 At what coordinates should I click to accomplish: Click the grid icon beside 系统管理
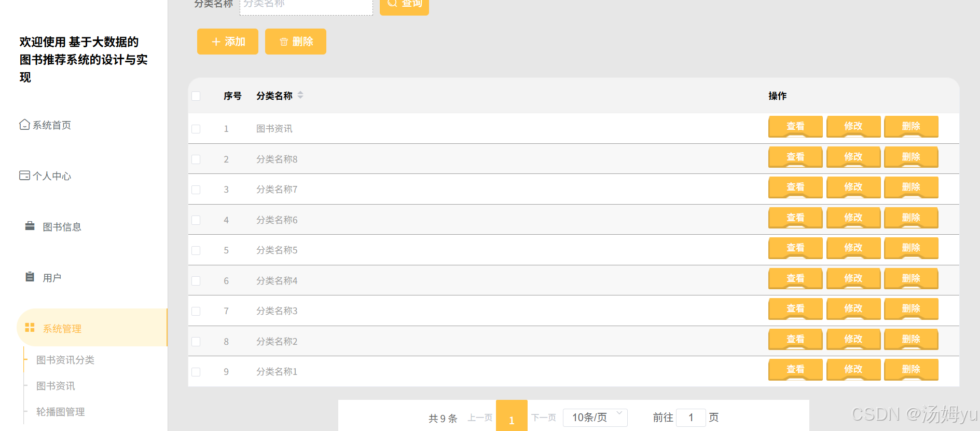[x=30, y=328]
